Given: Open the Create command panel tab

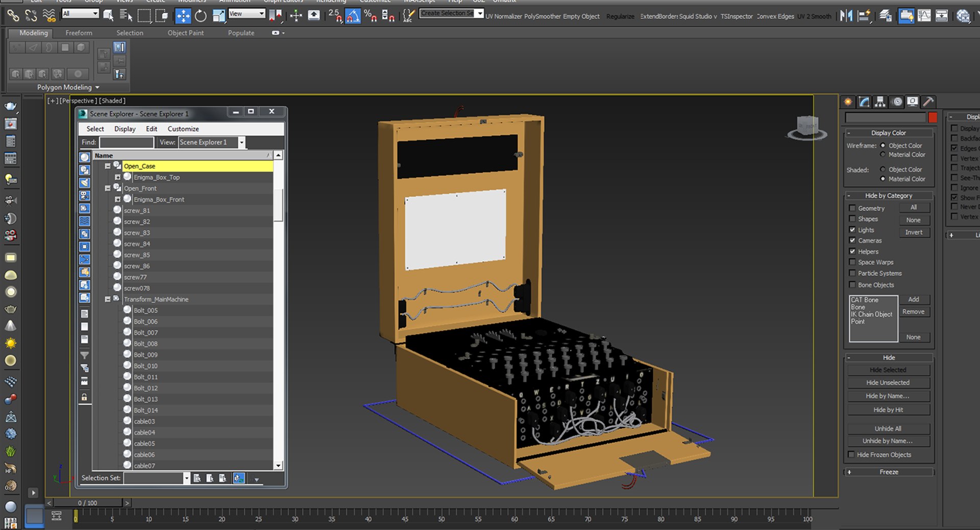Looking at the screenshot, I should click(848, 102).
